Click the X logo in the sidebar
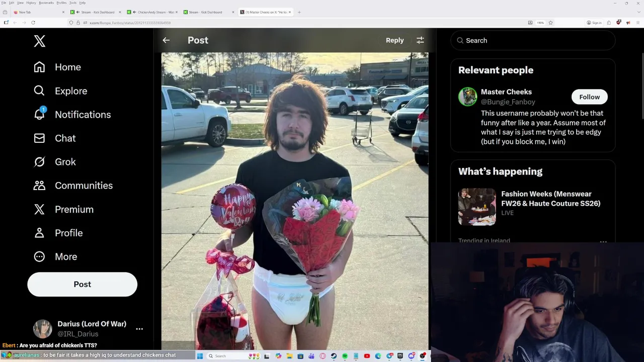This screenshot has width=644, height=362. coord(40,41)
